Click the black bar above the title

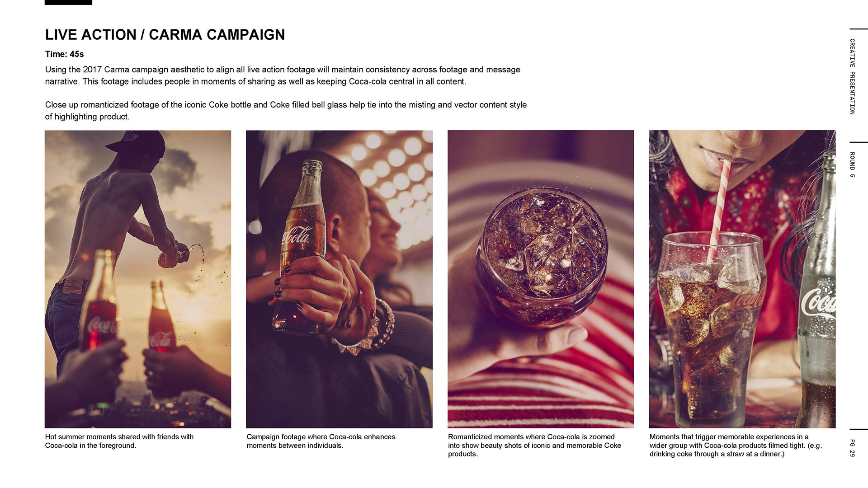pos(68,2)
